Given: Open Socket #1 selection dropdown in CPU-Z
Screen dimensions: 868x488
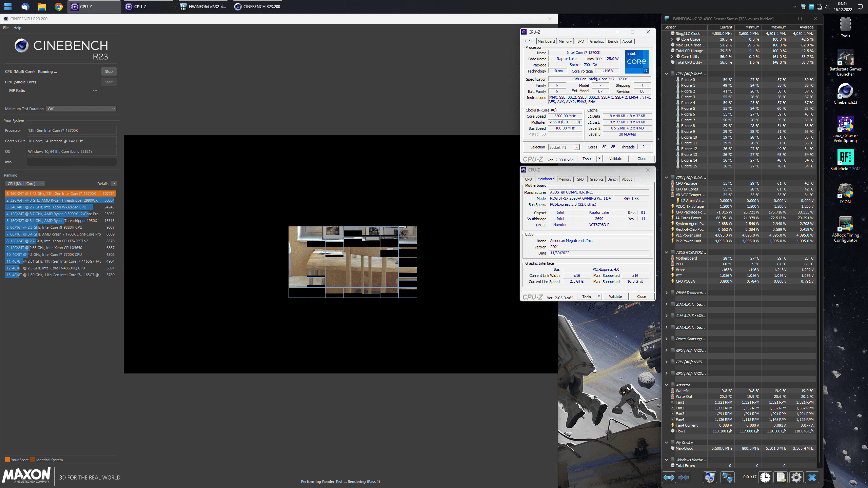Looking at the screenshot, I should [x=564, y=147].
